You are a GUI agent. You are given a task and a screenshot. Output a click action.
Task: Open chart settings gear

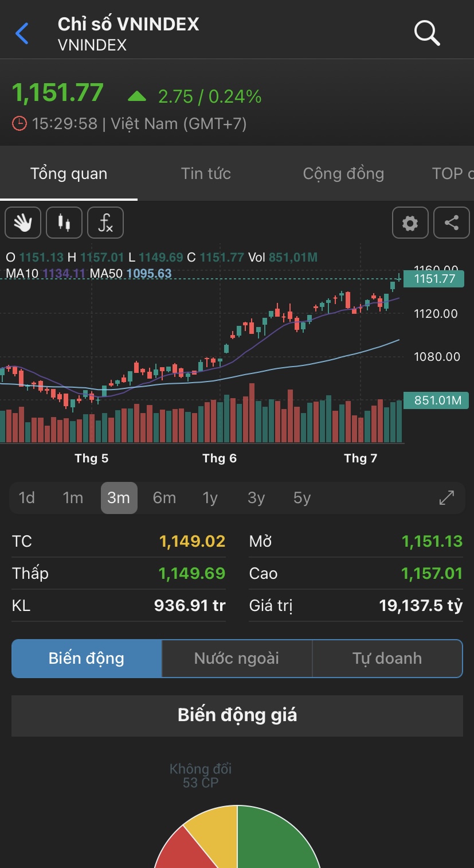[x=410, y=223]
